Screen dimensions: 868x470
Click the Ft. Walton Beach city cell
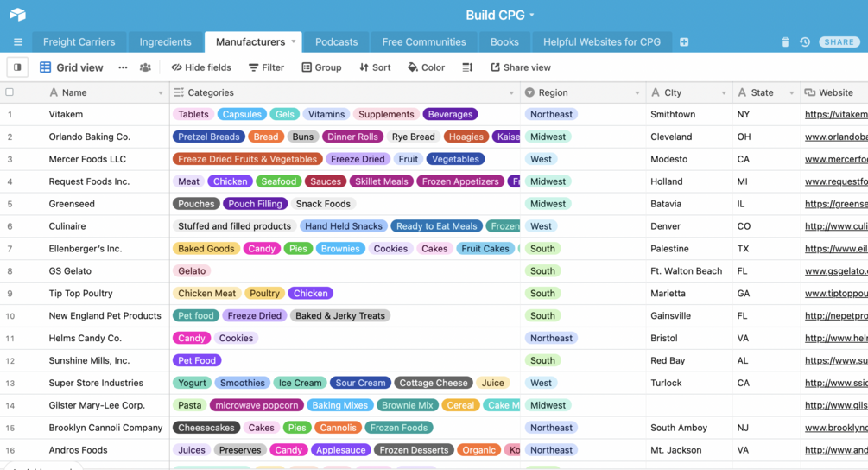pyautogui.click(x=687, y=271)
